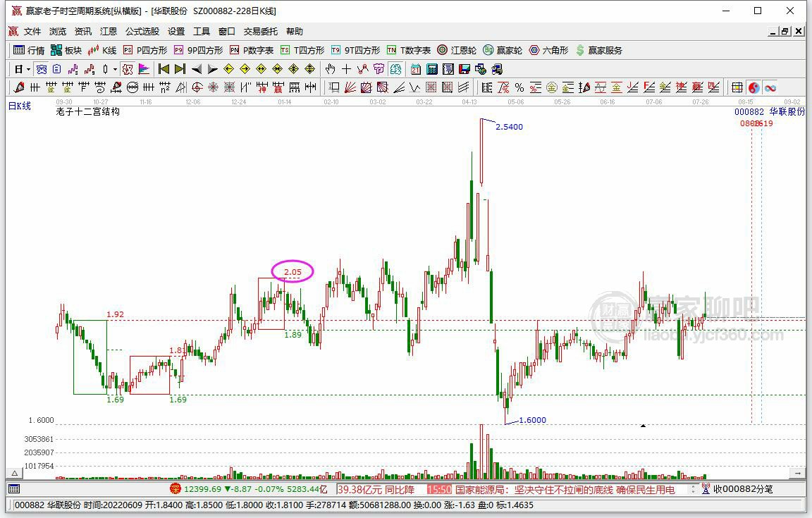The height and width of the screenshot is (518, 812).
Task: Click the yellow diamond right-arrow icon
Action: 245,69
